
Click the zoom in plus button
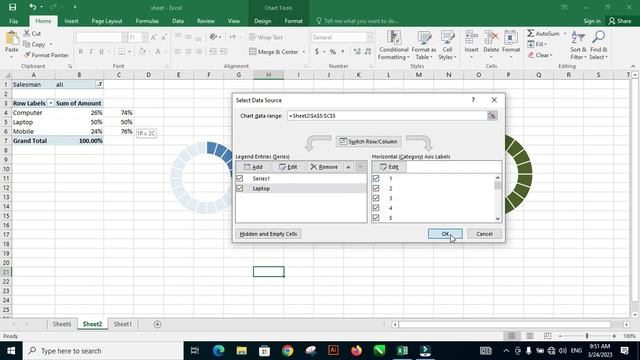614,336
